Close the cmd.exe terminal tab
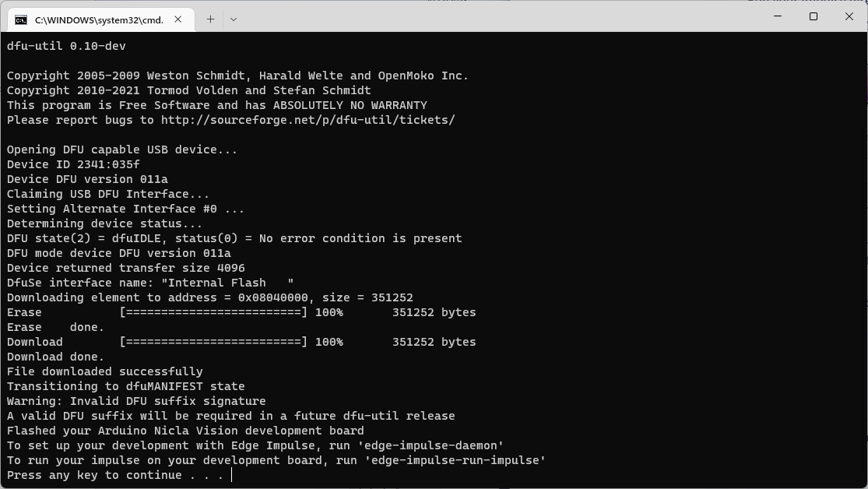 click(177, 19)
